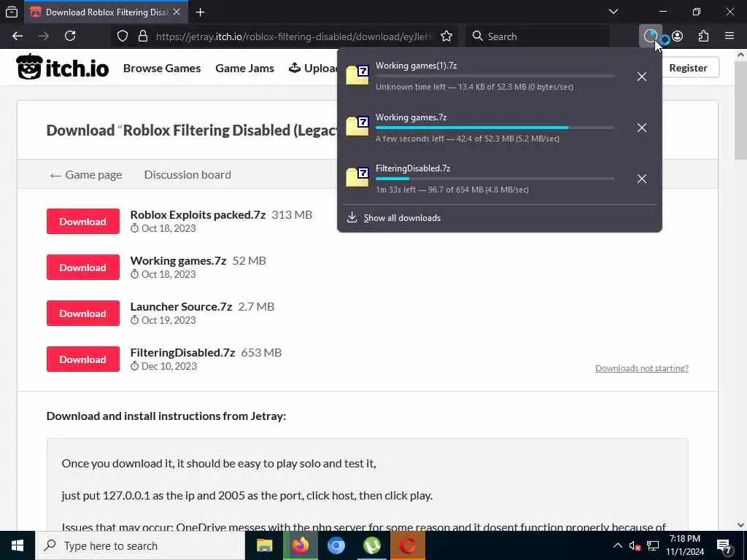The image size is (747, 560).
Task: Click the Downloads not starting? link
Action: (642, 368)
